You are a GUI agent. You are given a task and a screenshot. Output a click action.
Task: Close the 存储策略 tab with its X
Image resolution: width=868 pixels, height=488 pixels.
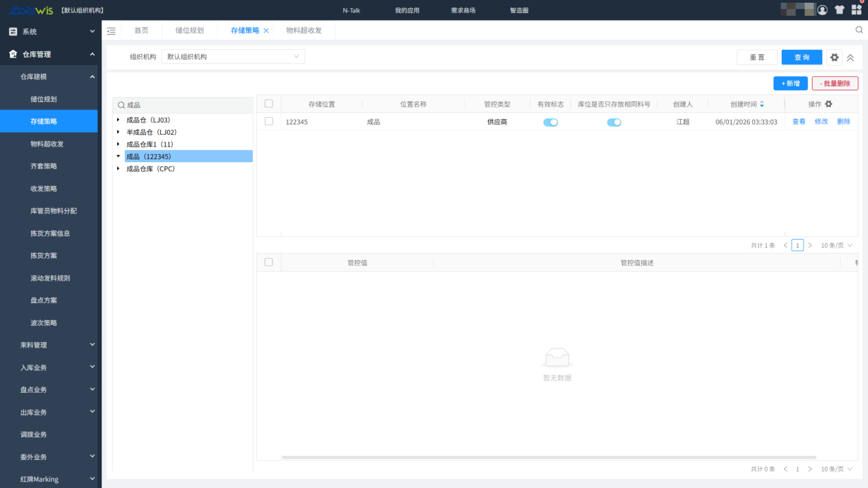coord(266,31)
